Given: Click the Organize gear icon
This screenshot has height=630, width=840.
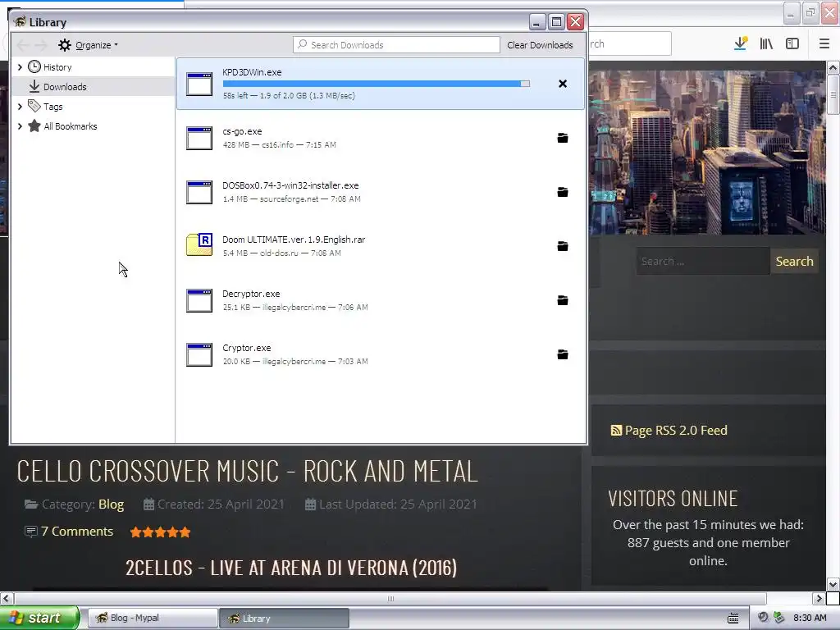Looking at the screenshot, I should (x=65, y=45).
